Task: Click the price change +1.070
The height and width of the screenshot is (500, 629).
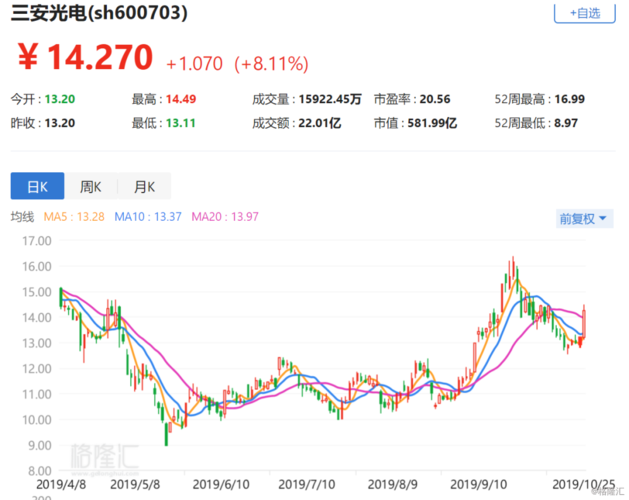Action: pos(194,63)
